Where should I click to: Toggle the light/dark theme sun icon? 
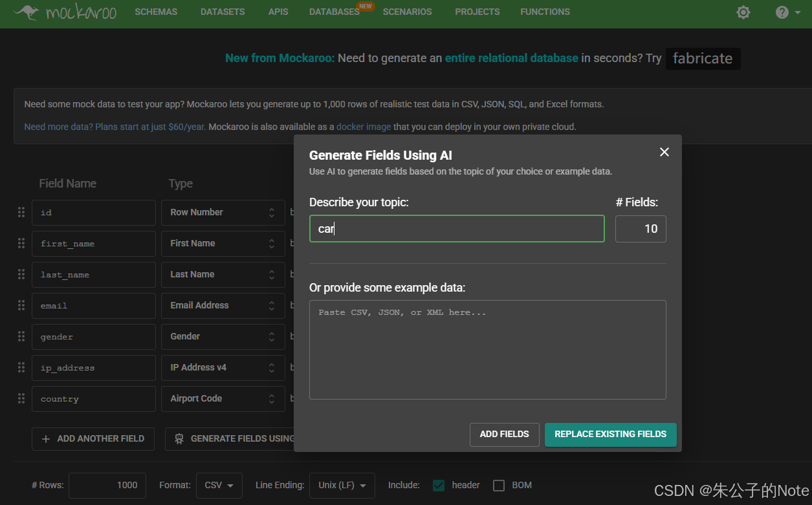(743, 12)
